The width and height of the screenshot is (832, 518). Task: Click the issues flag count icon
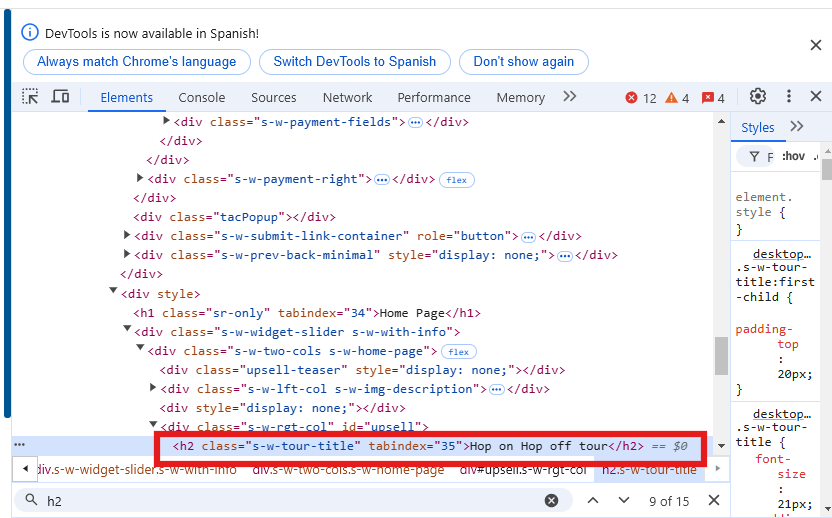tap(708, 98)
